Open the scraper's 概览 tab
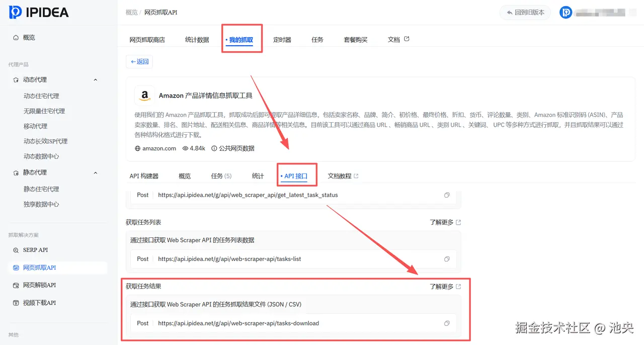This screenshot has height=345, width=644. click(x=185, y=176)
